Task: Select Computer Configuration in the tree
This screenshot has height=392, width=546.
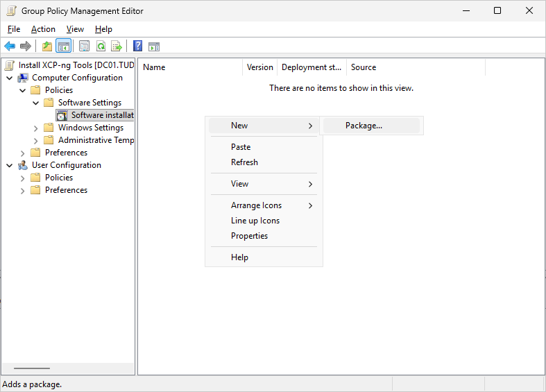Action: pos(77,78)
